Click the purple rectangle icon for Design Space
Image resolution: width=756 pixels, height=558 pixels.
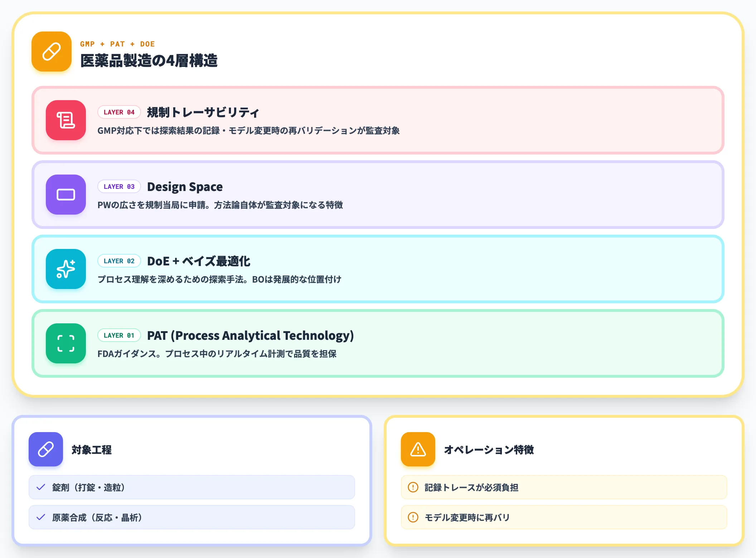pos(66,195)
